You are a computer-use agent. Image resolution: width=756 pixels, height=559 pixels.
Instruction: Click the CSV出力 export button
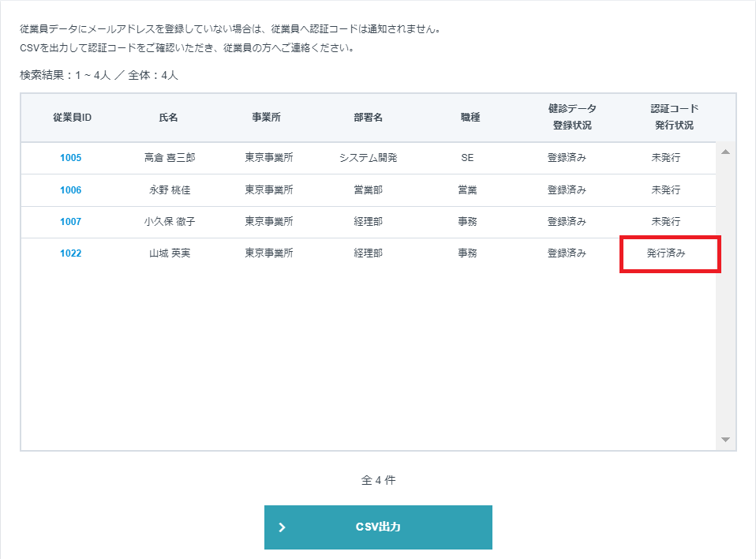[378, 527]
